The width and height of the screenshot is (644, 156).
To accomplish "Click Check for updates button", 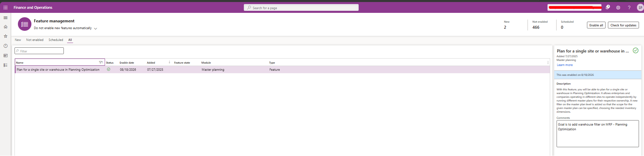I will pos(623,25).
